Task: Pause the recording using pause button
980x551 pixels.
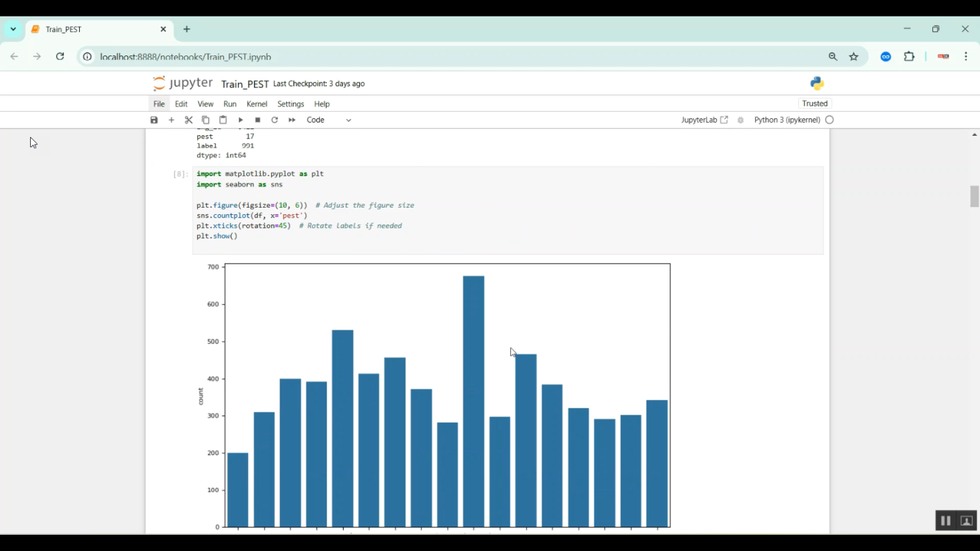Action: [945, 521]
